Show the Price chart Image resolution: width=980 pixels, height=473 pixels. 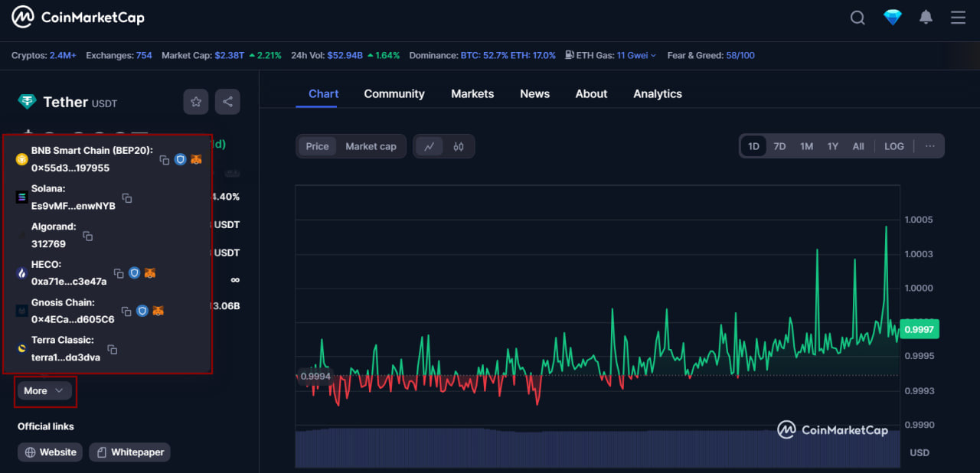[317, 146]
